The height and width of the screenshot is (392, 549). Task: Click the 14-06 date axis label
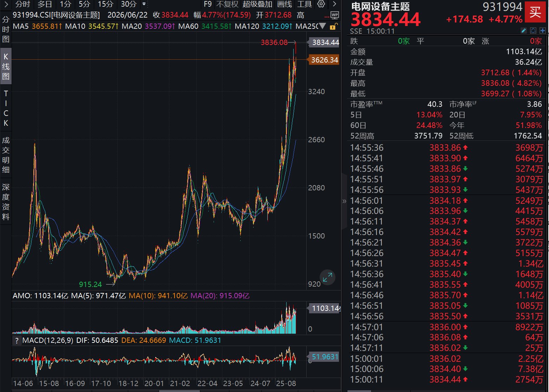(x=23, y=384)
